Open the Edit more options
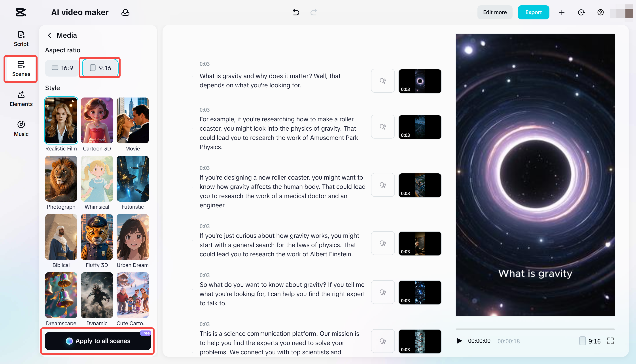This screenshot has height=364, width=636. tap(495, 12)
